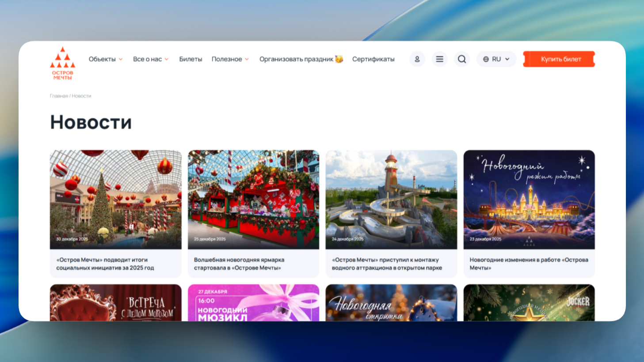Open the Сертификаты menu item

[x=373, y=59]
